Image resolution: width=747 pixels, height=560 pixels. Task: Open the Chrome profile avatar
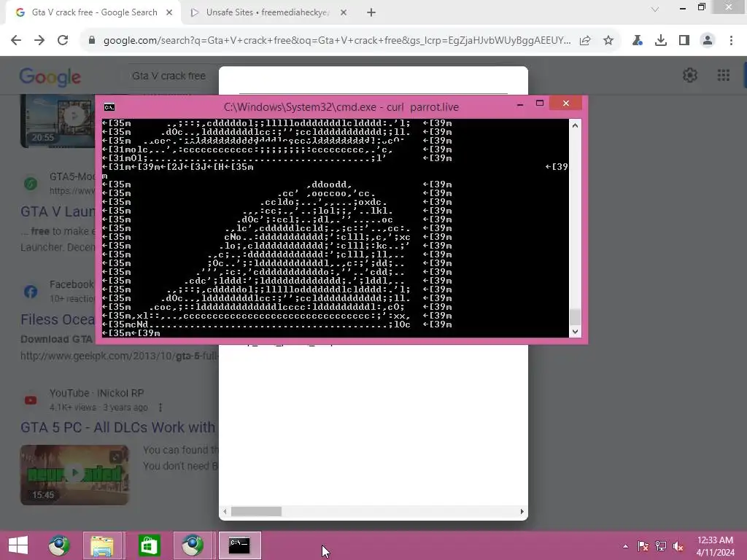tap(708, 41)
